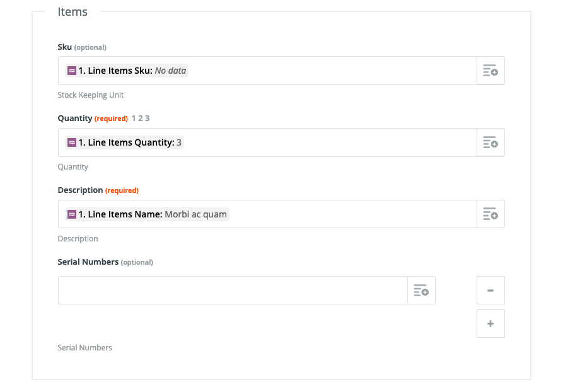Screen dimensions: 563x392
Task: Click empty area of the Sku input field
Action: (332, 71)
